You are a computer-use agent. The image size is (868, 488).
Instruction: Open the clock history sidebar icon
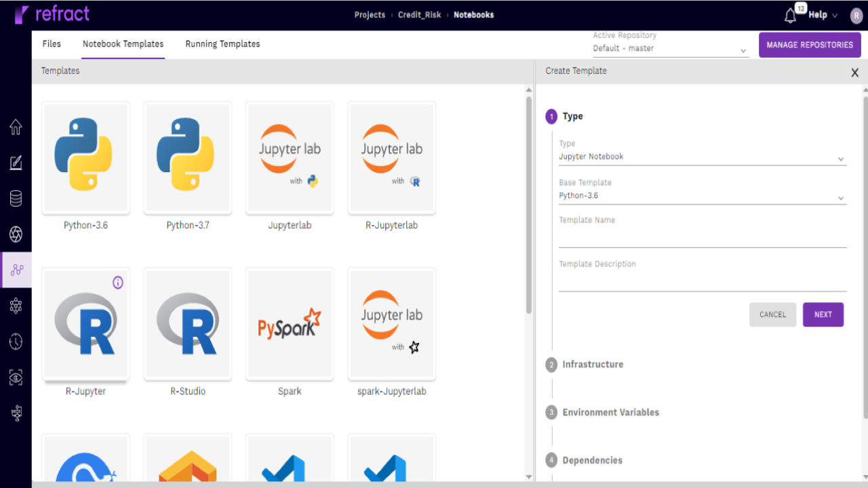pos(16,342)
